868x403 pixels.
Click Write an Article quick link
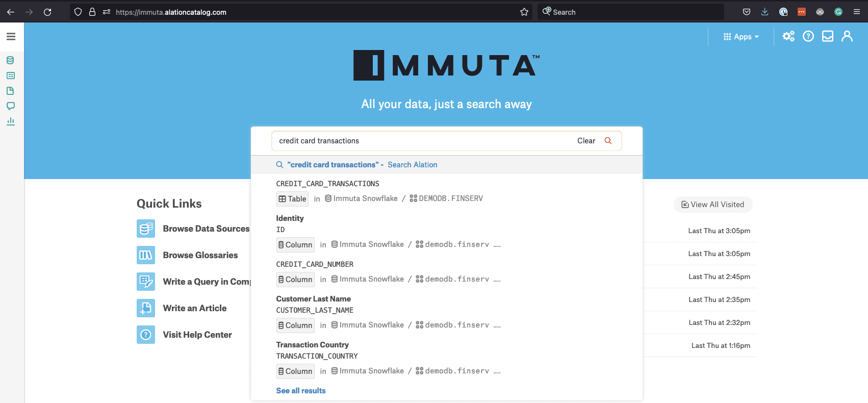click(x=195, y=308)
